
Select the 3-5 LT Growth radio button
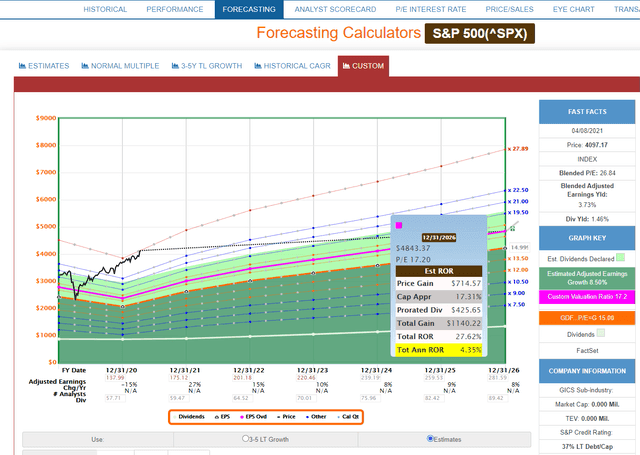click(245, 439)
